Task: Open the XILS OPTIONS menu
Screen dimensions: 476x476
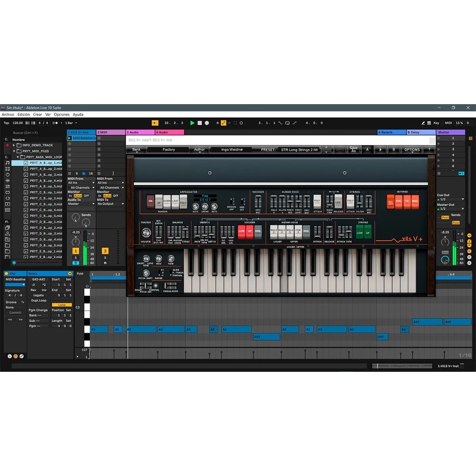Action: tap(412, 150)
